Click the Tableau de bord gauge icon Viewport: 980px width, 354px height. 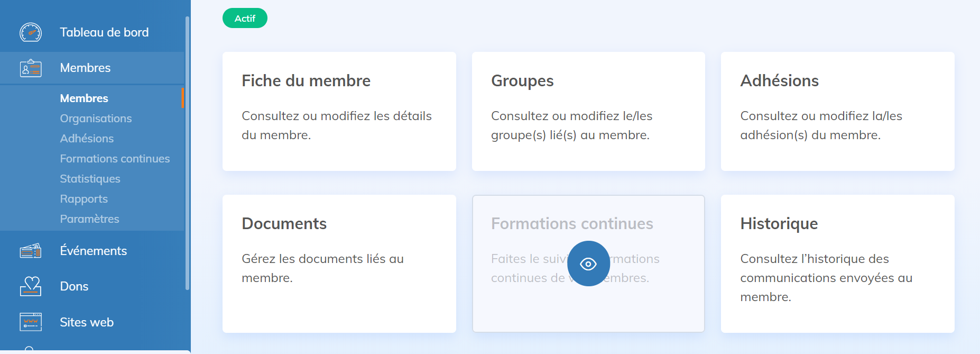pos(31,32)
